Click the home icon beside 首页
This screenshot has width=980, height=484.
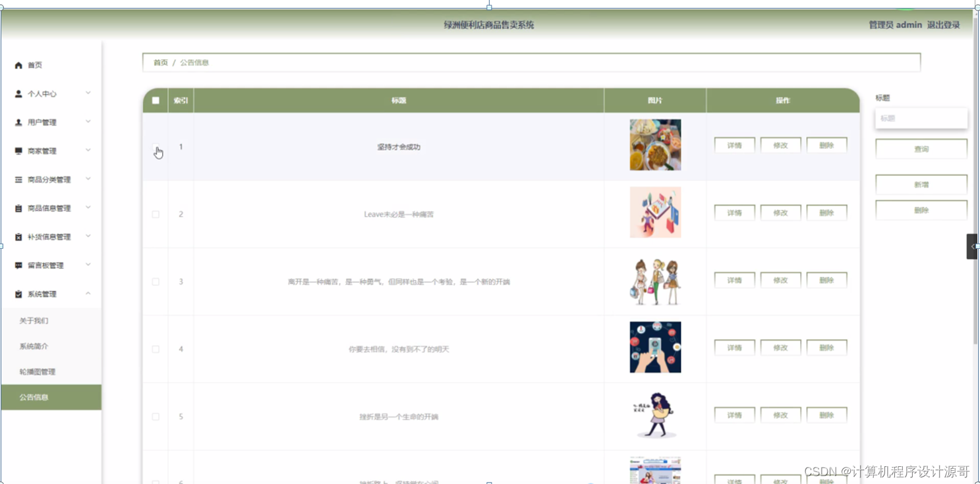[x=18, y=65]
